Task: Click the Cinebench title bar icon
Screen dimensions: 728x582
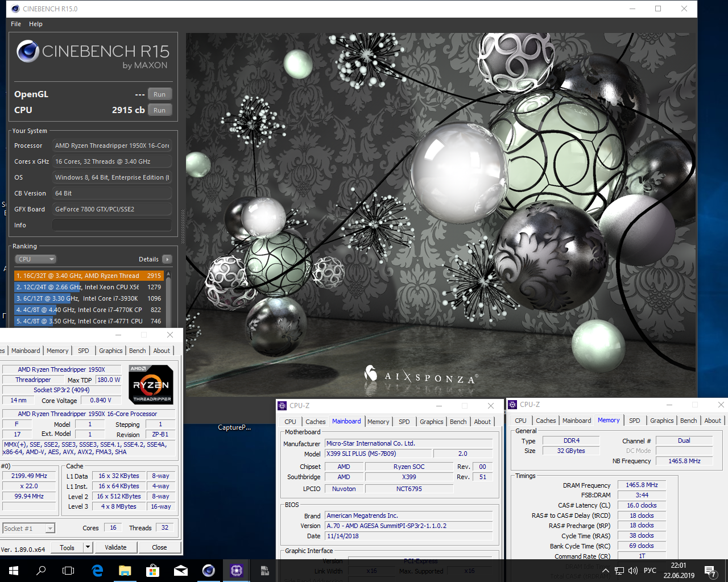Action: coord(15,9)
